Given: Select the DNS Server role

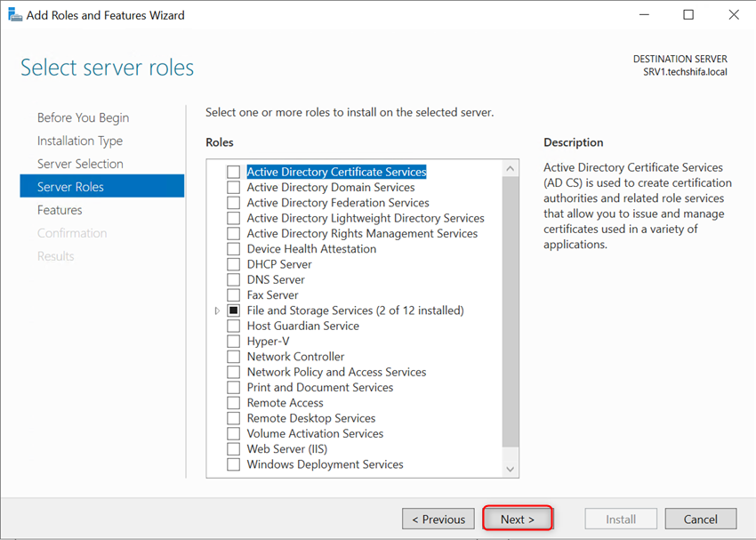Looking at the screenshot, I should [x=235, y=279].
